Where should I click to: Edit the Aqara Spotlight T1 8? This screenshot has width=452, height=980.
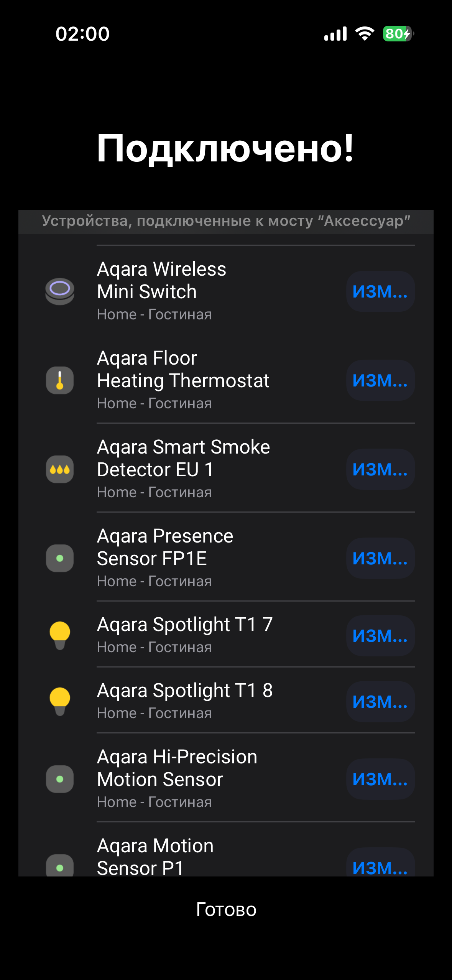380,702
